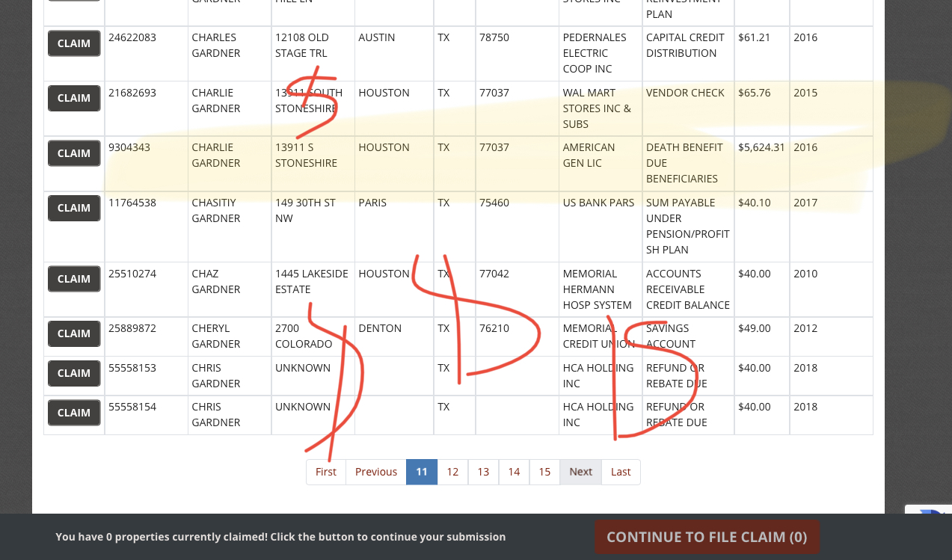The width and height of the screenshot is (952, 560).
Task: Select 149 30TH ST NW address
Action: (x=313, y=227)
